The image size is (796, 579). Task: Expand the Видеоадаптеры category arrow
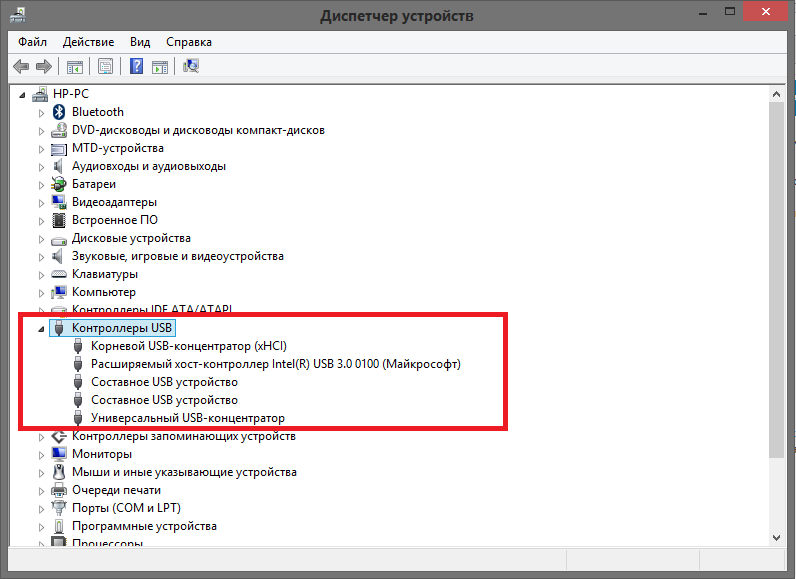[42, 203]
